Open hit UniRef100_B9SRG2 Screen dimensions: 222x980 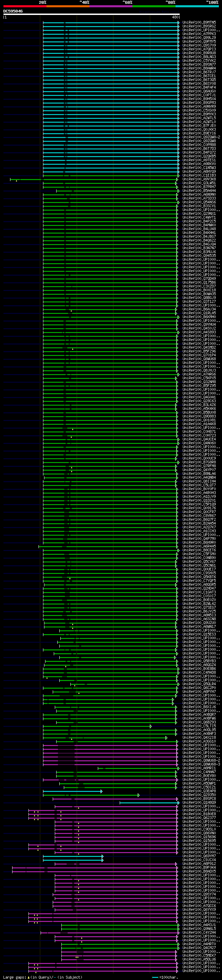[x=199, y=26]
